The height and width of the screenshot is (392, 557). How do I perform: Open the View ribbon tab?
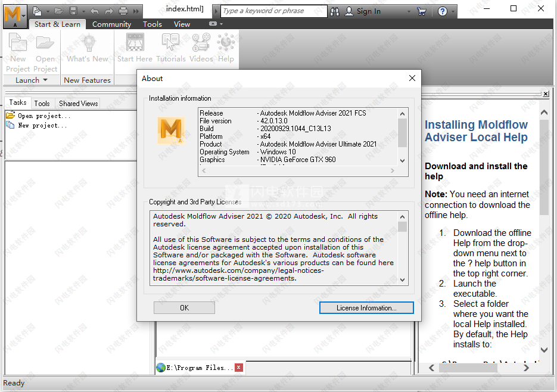(182, 24)
